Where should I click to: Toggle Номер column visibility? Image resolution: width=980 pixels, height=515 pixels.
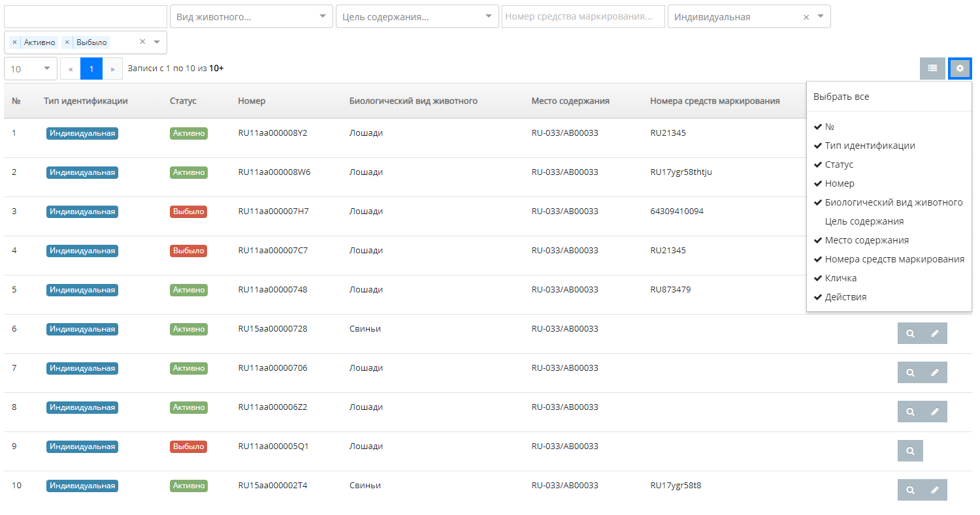[889, 183]
